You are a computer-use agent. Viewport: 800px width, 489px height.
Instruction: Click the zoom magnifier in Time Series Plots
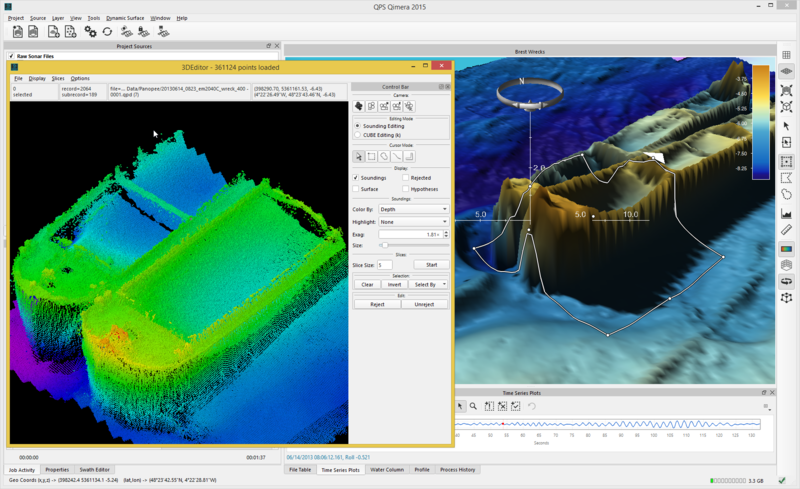point(474,407)
